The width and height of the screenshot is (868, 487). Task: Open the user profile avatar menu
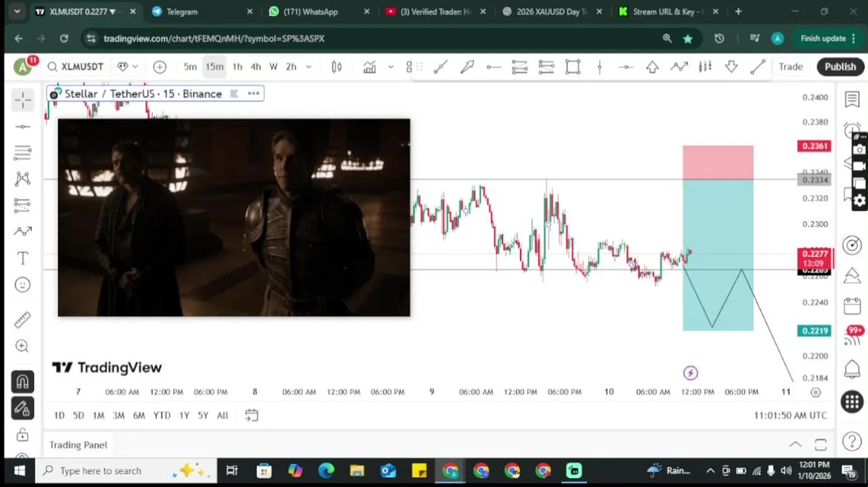23,66
